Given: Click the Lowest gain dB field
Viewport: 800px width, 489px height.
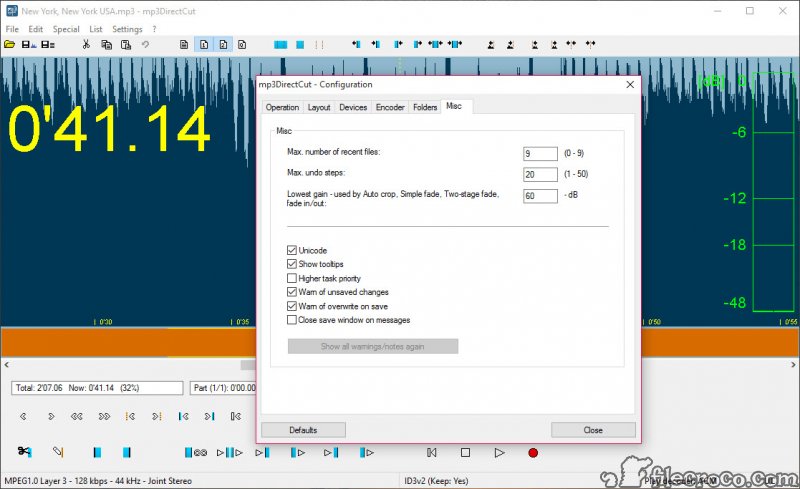Looking at the screenshot, I should 540,196.
